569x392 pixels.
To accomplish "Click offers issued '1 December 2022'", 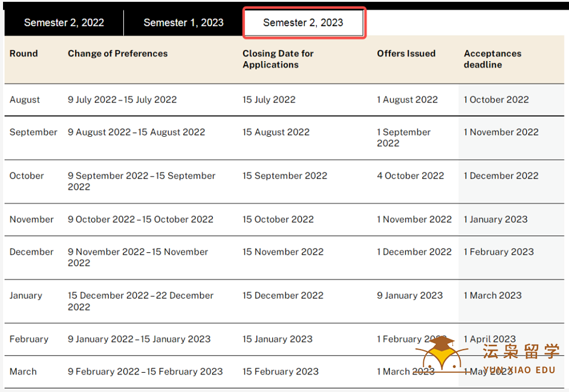I will [x=414, y=252].
